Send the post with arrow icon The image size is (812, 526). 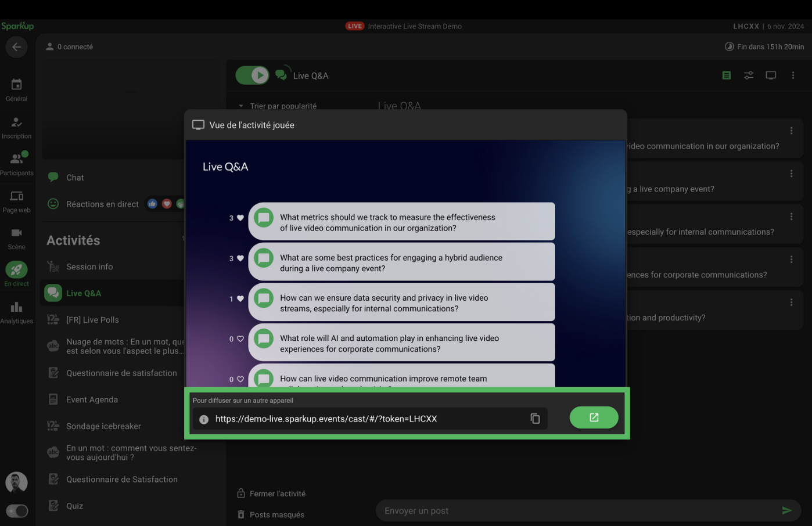[x=786, y=511]
